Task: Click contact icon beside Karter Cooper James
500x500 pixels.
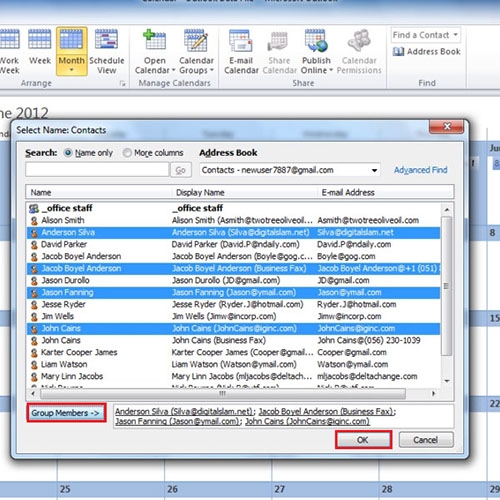Action: pos(34,353)
